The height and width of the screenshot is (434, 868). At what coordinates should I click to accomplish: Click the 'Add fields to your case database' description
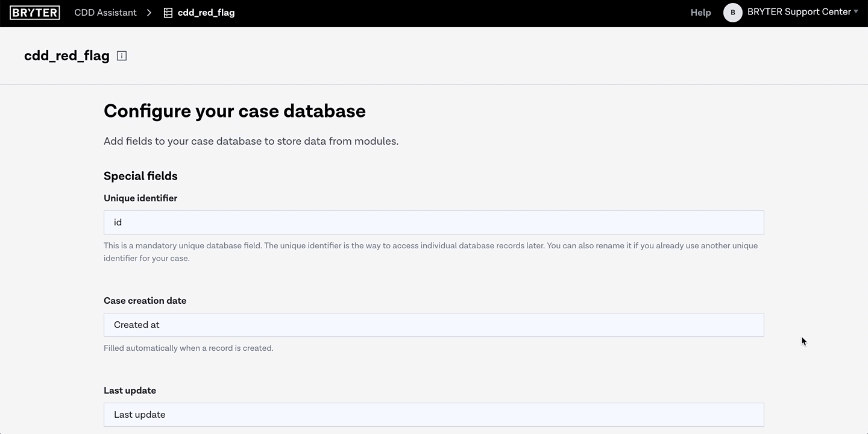pos(251,141)
